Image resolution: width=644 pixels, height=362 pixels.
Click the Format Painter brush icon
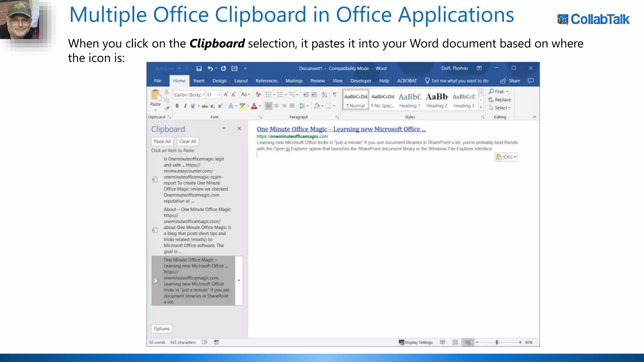167,108
